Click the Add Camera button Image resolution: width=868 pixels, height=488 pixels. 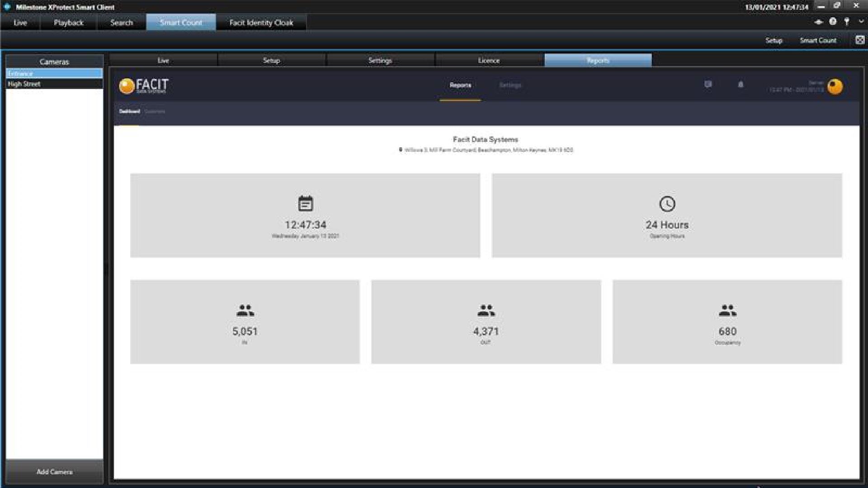(54, 472)
